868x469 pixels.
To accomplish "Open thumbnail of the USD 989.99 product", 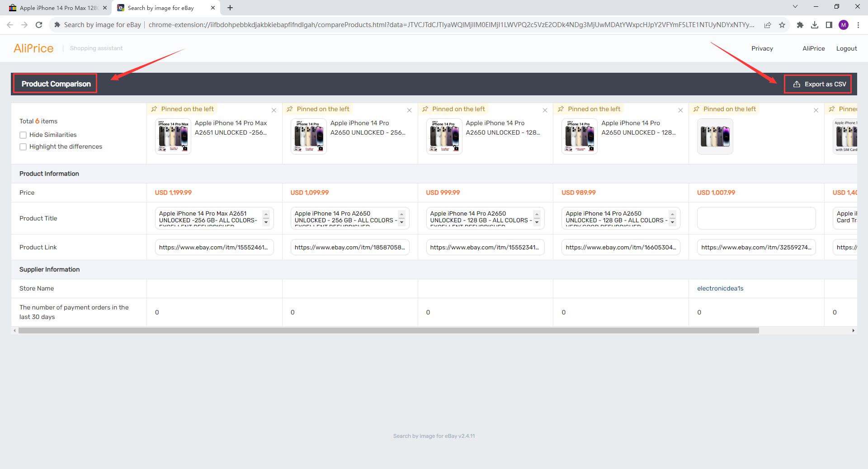I will point(580,136).
